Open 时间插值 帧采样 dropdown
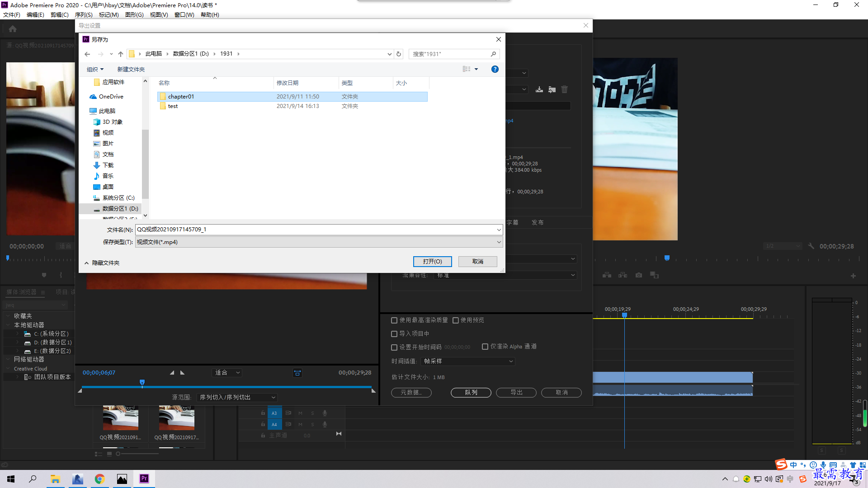 pos(467,361)
